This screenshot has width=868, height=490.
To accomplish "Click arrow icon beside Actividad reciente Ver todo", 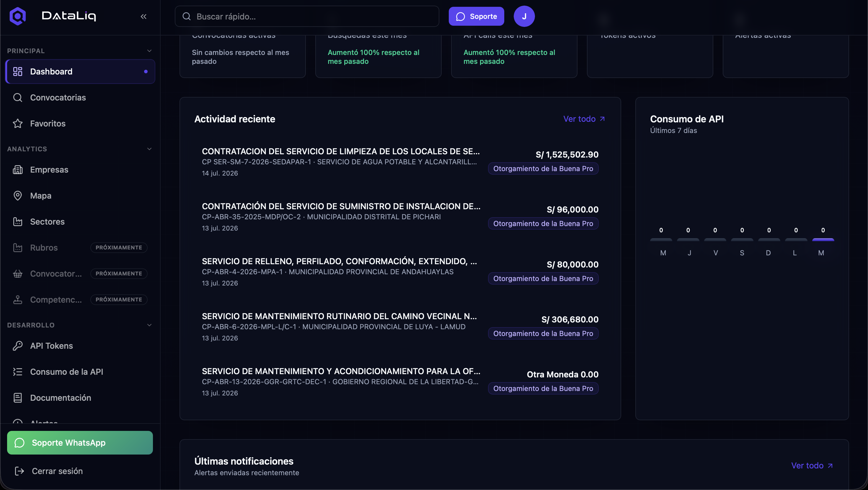I will pos(602,119).
